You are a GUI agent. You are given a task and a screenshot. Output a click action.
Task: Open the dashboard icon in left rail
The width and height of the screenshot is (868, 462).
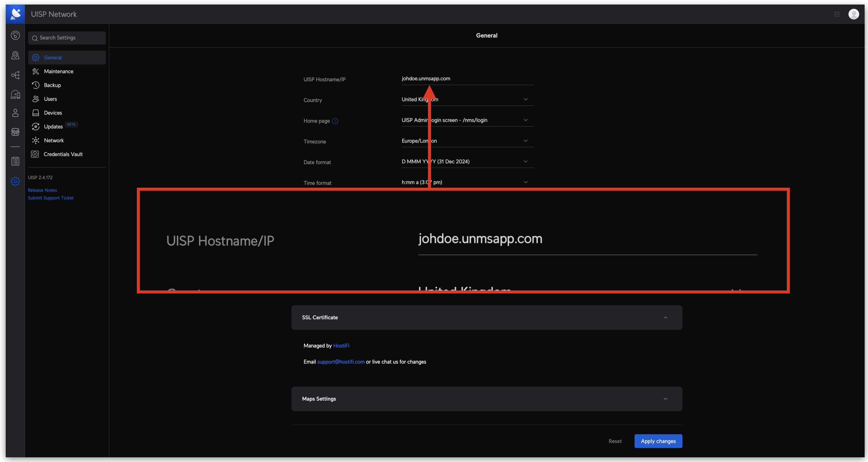[15, 35]
